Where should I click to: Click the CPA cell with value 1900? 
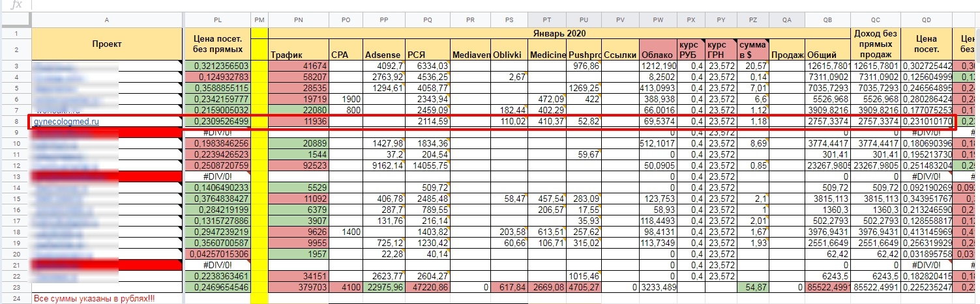[345, 99]
